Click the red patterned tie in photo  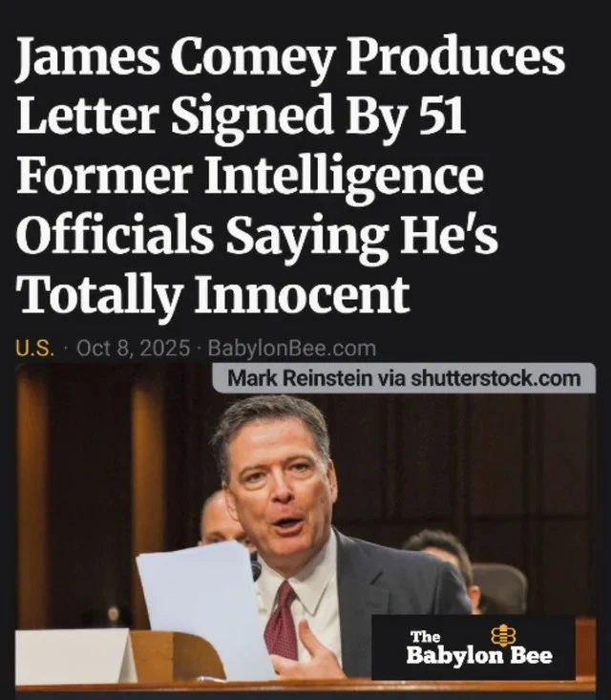(x=281, y=620)
